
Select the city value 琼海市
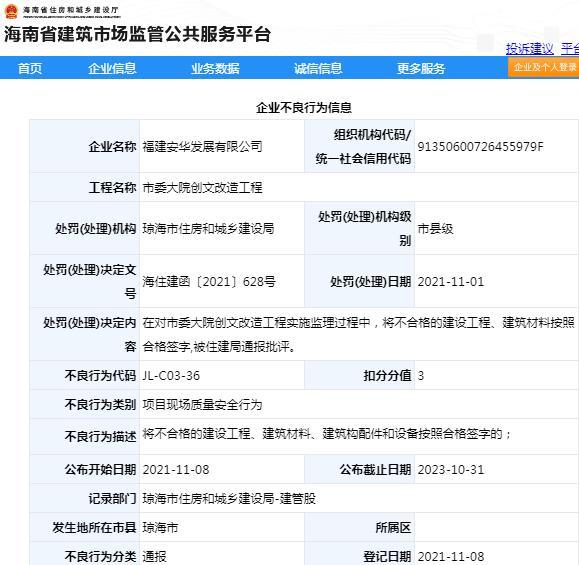point(160,527)
